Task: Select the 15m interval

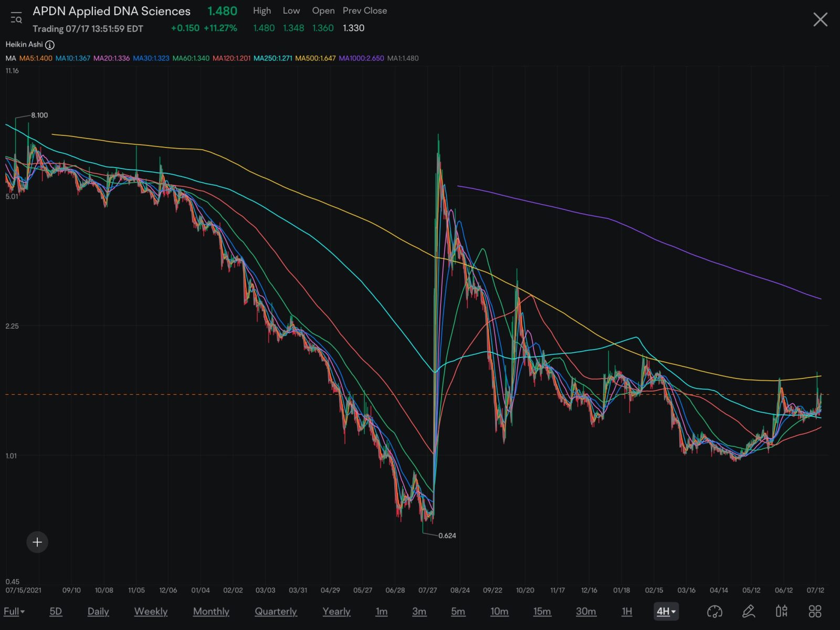Action: 542,611
